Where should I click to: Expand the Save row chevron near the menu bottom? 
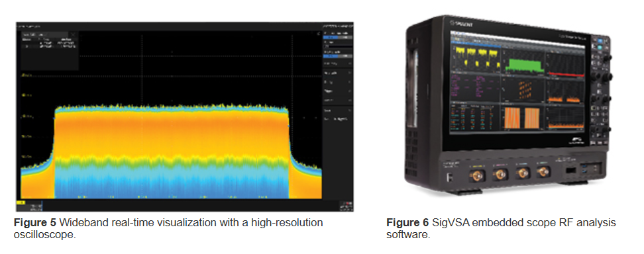[x=350, y=110]
